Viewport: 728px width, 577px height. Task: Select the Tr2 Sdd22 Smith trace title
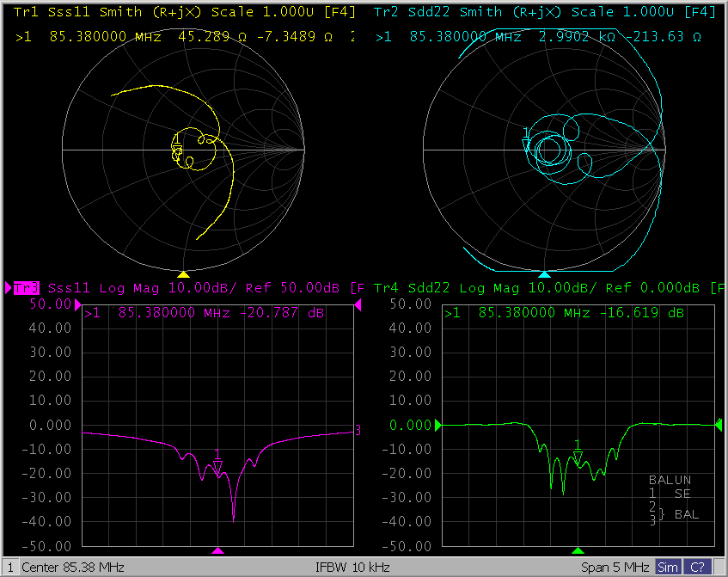click(545, 12)
